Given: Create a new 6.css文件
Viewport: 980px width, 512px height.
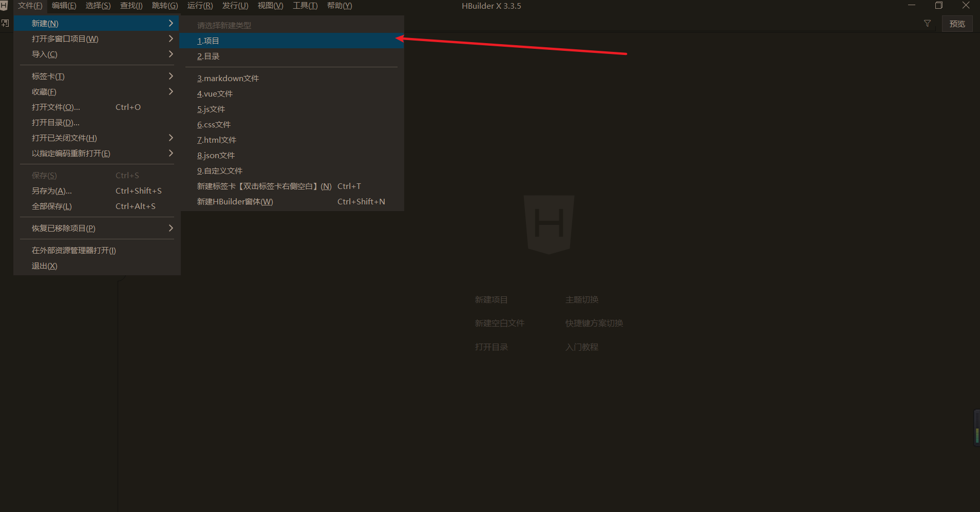Looking at the screenshot, I should coord(292,124).
